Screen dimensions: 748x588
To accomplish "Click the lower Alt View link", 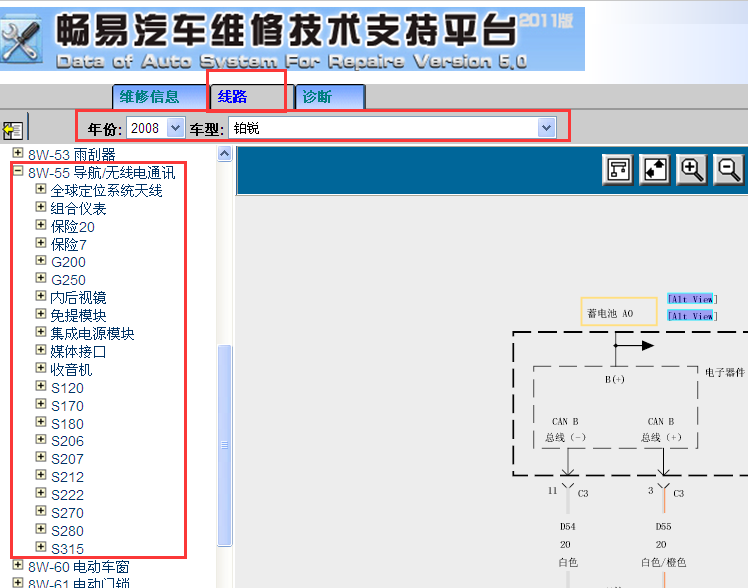I will point(690,316).
